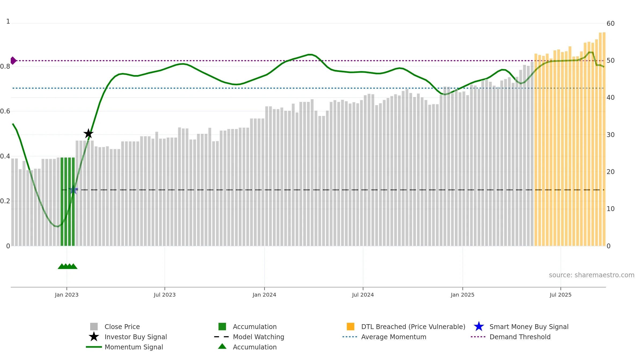Click the Investor Buy Signal legend label
Viewport: 644px width, 362px height.
pyautogui.click(x=136, y=337)
